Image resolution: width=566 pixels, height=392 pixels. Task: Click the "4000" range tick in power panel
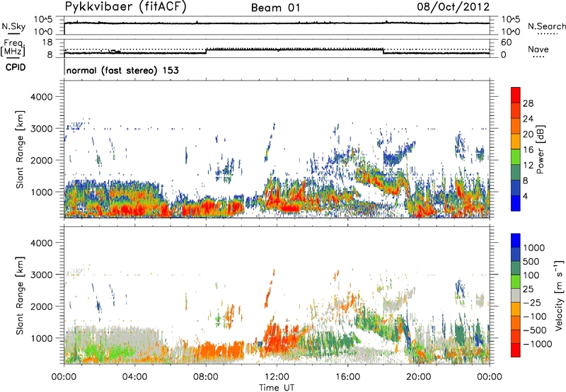pos(41,97)
